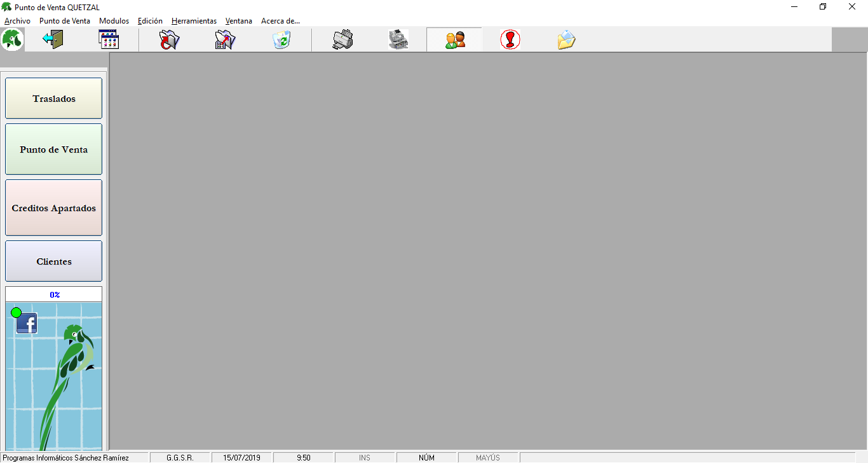The image size is (868, 463).
Task: Open the Creditos Apartados module
Action: point(54,208)
